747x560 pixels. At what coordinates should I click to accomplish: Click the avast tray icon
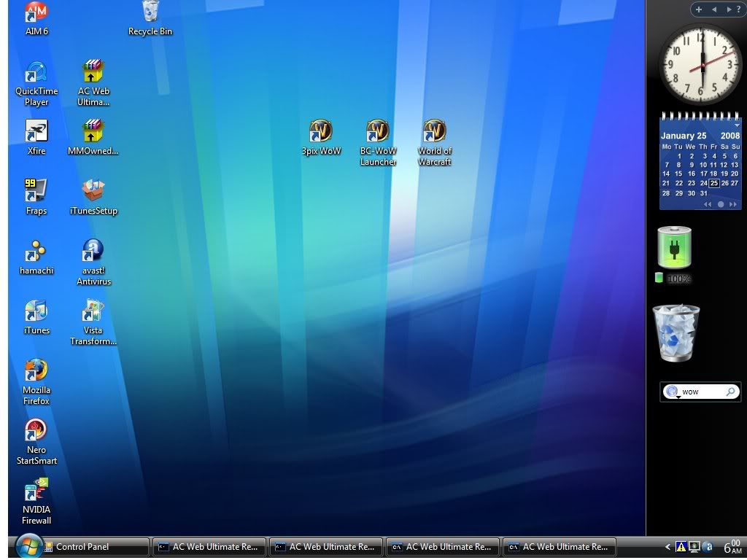coord(708,547)
